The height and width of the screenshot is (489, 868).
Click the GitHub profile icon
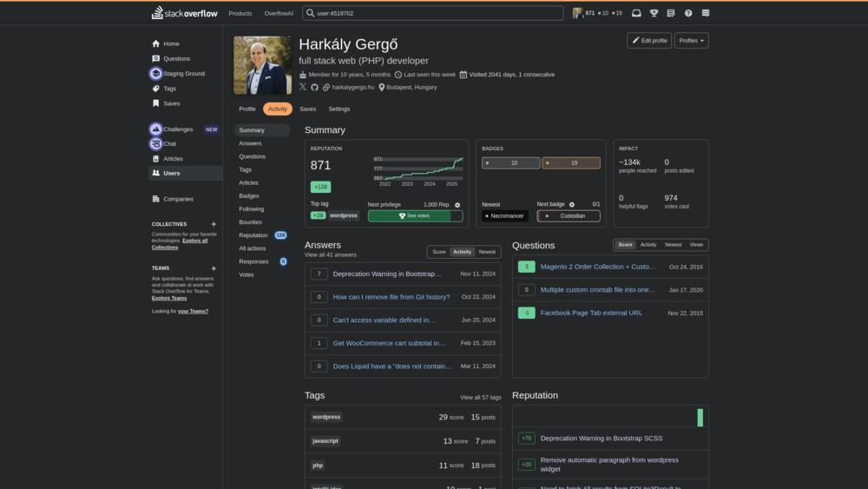pyautogui.click(x=314, y=88)
